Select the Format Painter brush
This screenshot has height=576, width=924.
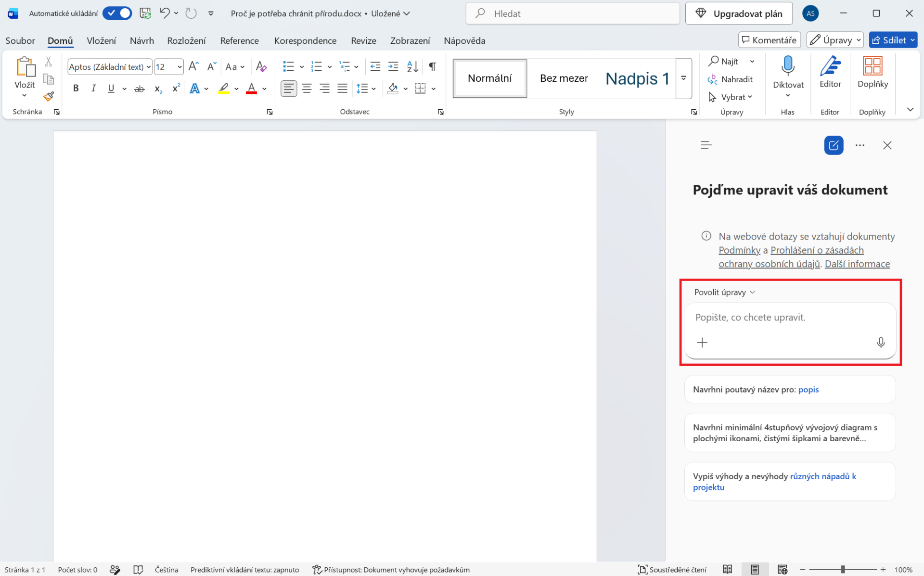(48, 97)
